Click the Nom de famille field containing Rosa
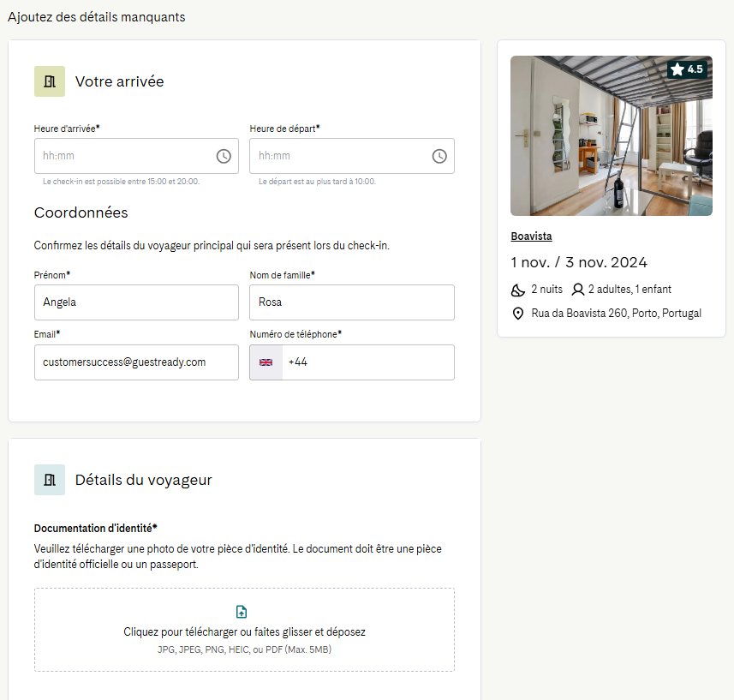 click(x=352, y=302)
